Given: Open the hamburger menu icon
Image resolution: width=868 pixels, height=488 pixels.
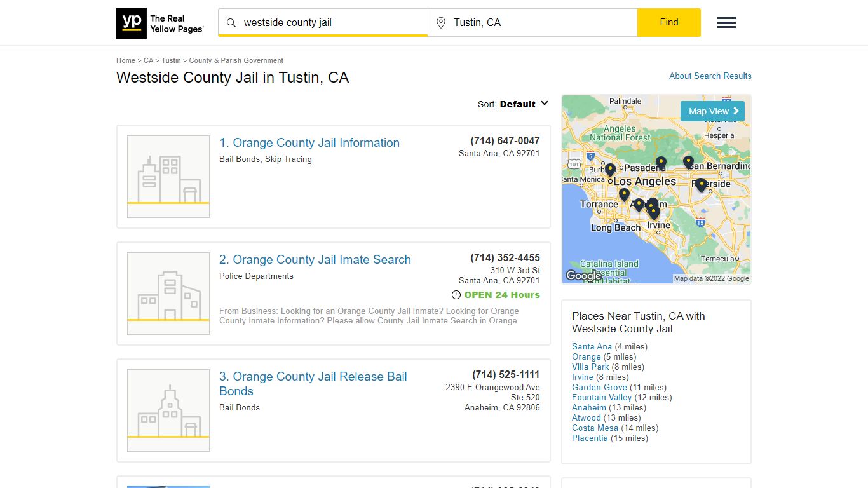Looking at the screenshot, I should pyautogui.click(x=726, y=23).
